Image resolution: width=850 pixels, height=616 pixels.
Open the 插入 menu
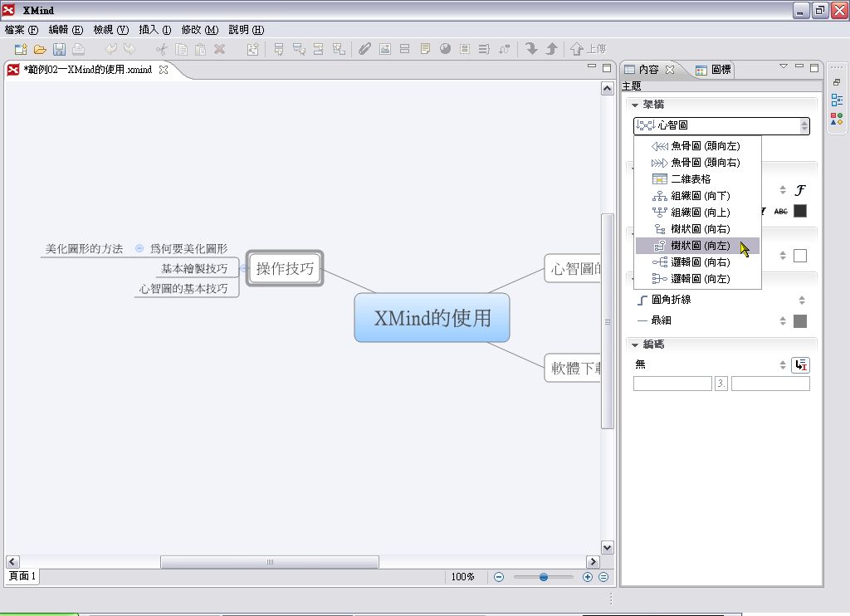pos(155,30)
